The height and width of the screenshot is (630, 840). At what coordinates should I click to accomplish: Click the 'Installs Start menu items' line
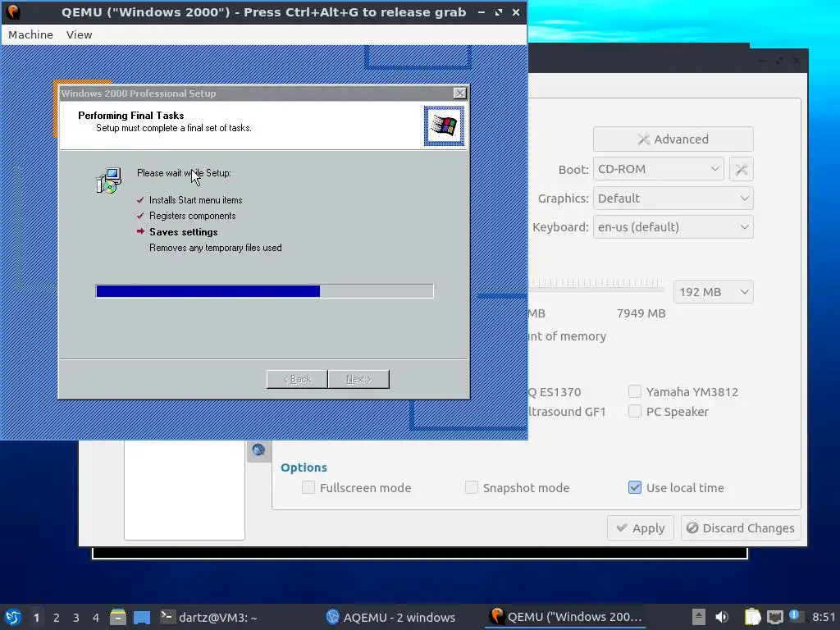click(x=195, y=200)
